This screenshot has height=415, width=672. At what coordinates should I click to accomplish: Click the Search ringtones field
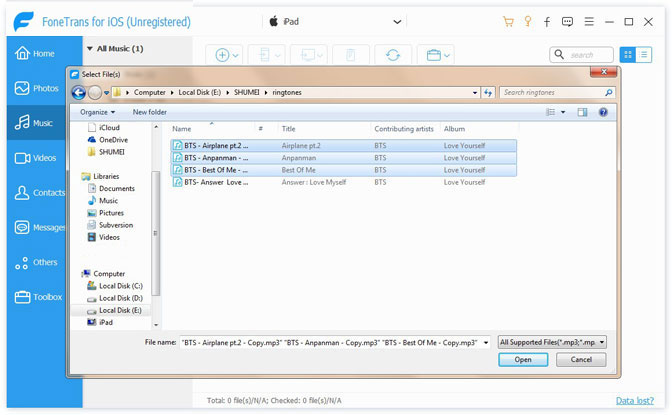tap(557, 92)
